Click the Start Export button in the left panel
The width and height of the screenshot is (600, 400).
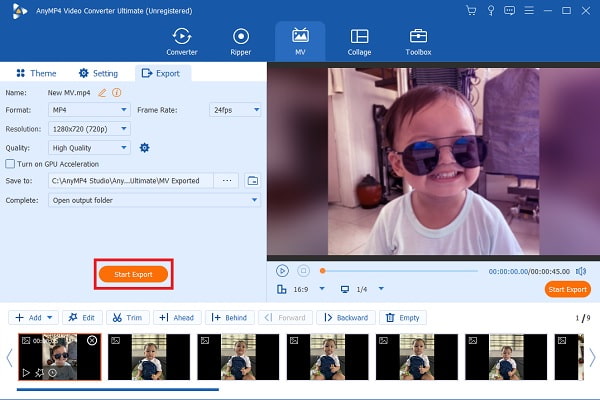click(133, 273)
